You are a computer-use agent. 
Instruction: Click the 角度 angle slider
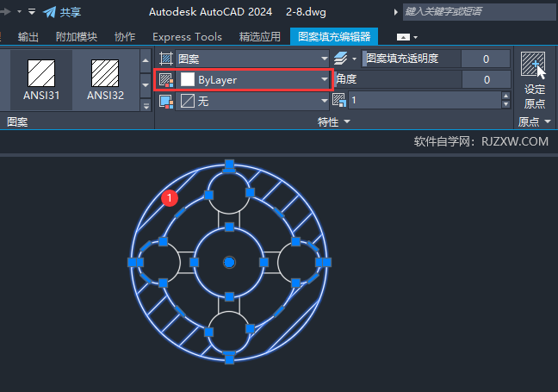click(398, 79)
